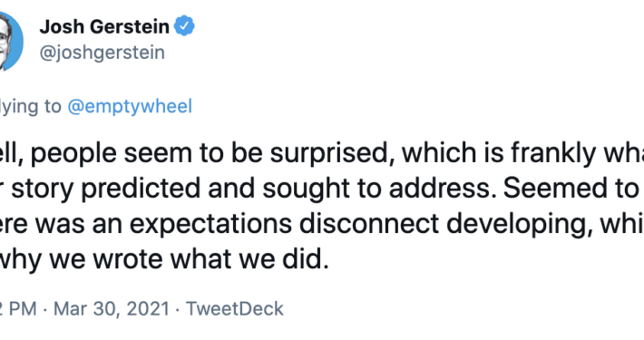
Task: Open the Josh Gerstein display name
Action: (104, 26)
